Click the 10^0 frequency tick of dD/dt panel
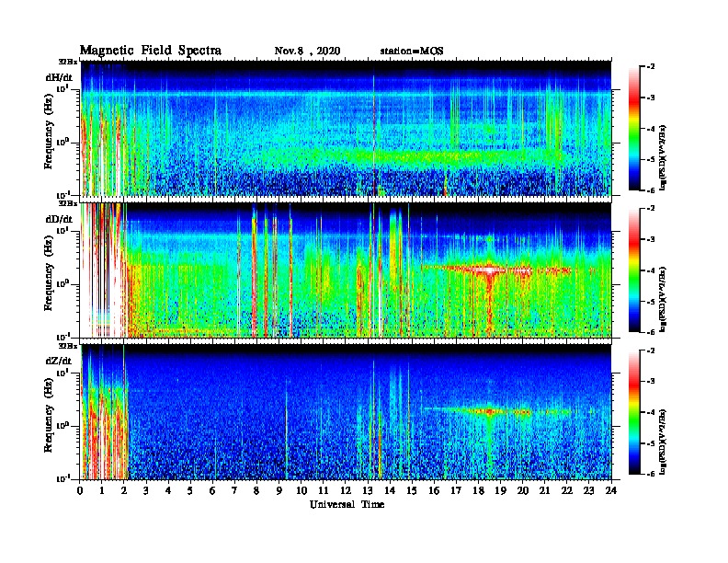Screen dimensions: 728x563 click(63, 283)
